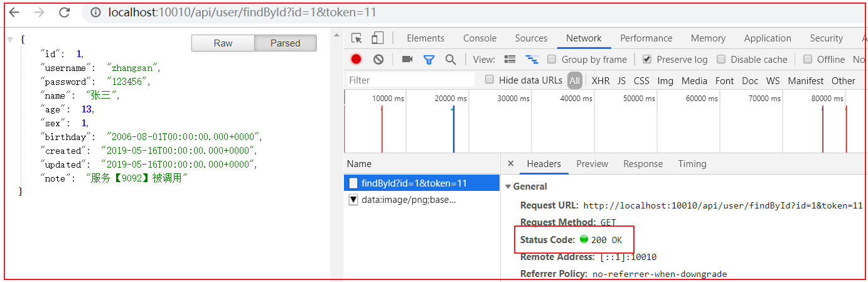The height and width of the screenshot is (282, 868).
Task: Enable the Disable cache checkbox
Action: [721, 59]
